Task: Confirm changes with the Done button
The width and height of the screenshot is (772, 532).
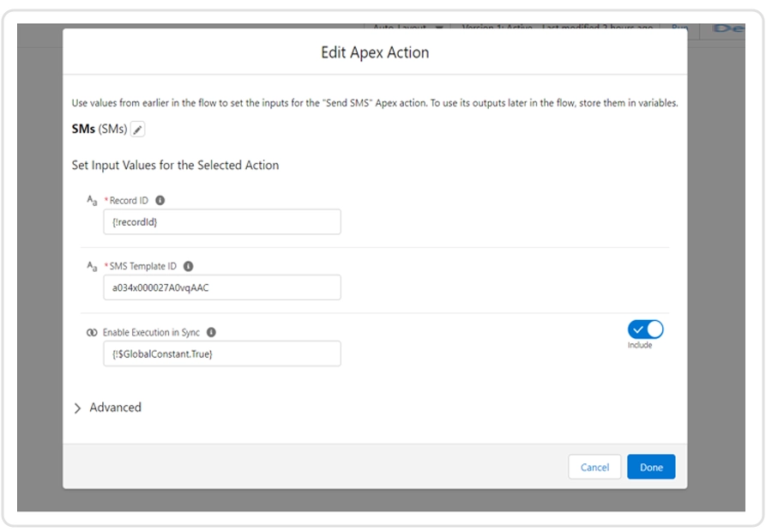Action: click(651, 467)
